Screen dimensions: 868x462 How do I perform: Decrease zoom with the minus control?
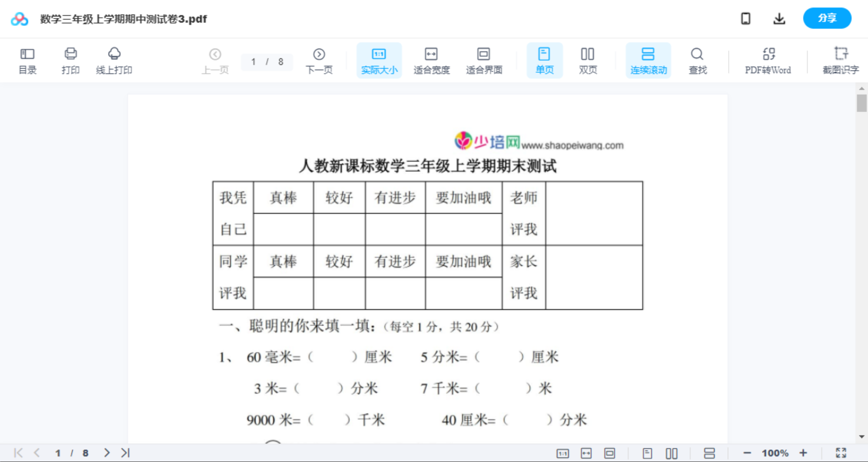click(749, 452)
